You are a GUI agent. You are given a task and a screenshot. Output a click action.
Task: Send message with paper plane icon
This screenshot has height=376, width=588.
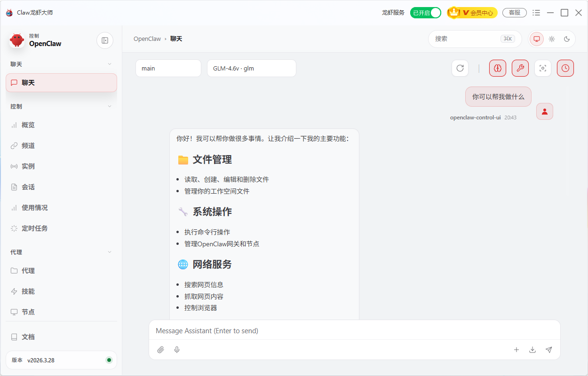[x=548, y=350]
